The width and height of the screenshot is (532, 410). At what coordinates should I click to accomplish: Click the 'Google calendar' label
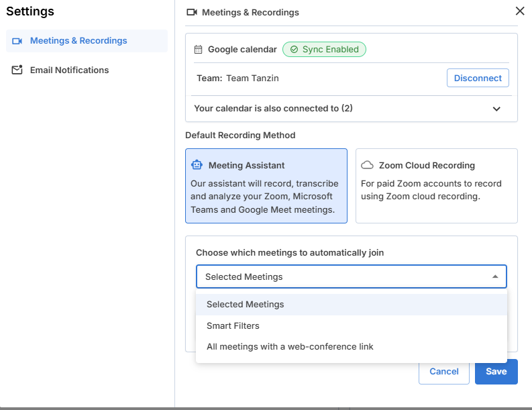pos(242,50)
